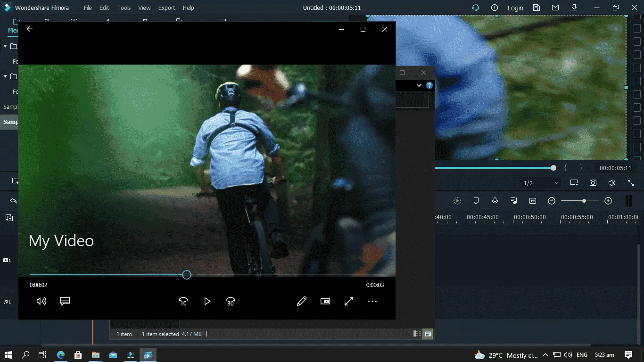Open Task View on taskbar
Image resolution: width=644 pixels, height=362 pixels.
tap(42, 355)
